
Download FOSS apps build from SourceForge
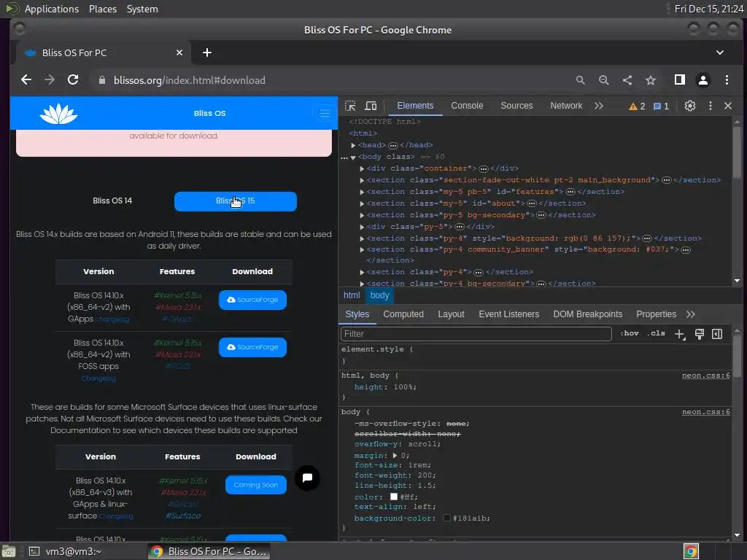[252, 347]
